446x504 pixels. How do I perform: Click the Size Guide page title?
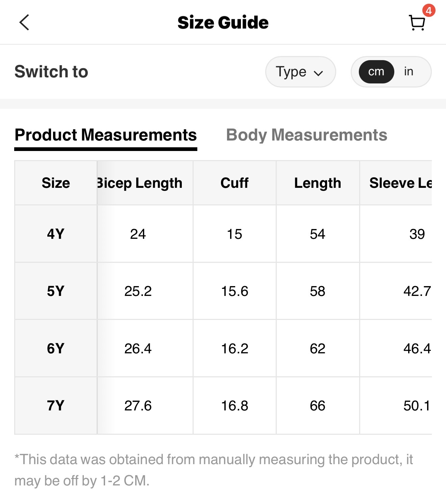[223, 23]
